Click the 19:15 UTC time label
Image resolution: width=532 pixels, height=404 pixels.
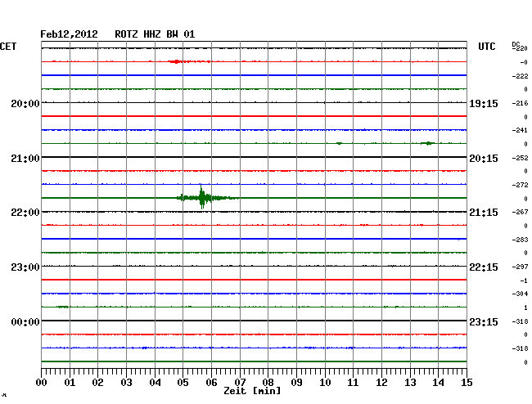484,104
